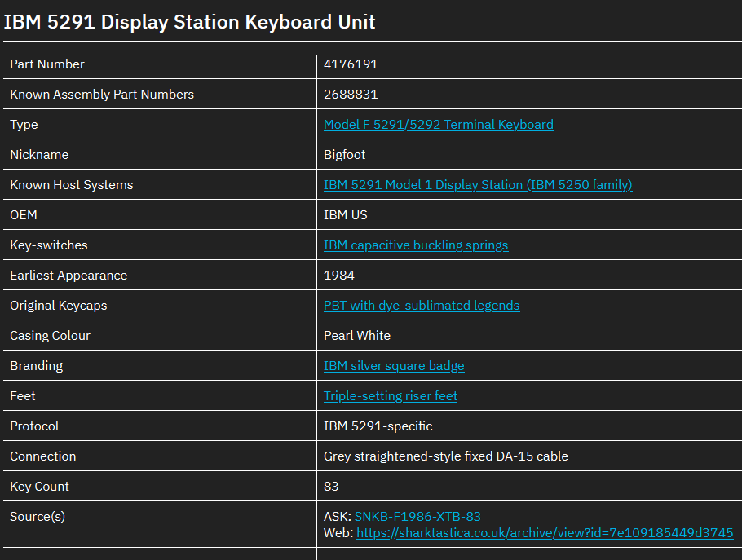The height and width of the screenshot is (560, 742).
Task: Select the Nickname value Bigfoot
Action: pyautogui.click(x=346, y=154)
